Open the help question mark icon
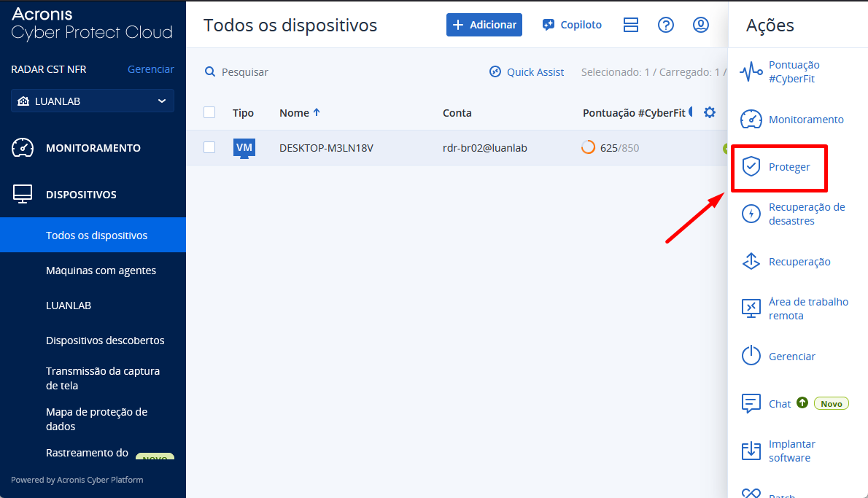 coord(665,25)
